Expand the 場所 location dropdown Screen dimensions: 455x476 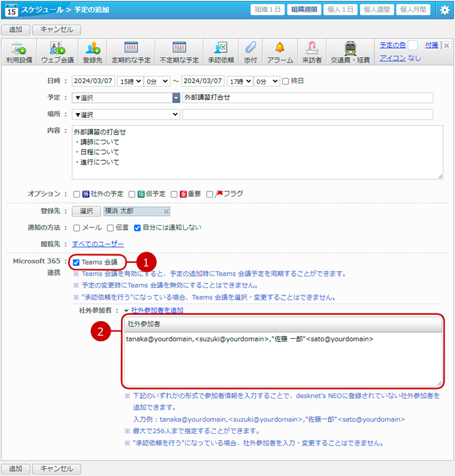pos(126,114)
